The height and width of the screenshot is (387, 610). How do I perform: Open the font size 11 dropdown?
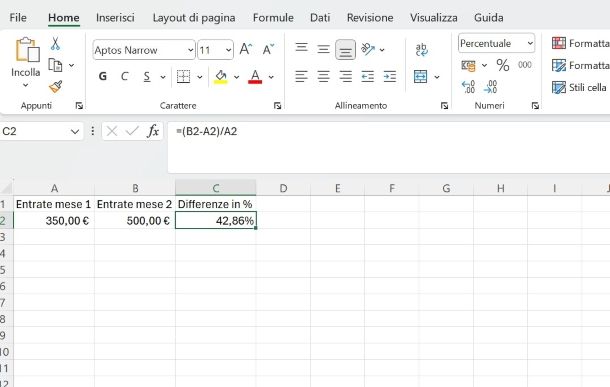(x=228, y=50)
